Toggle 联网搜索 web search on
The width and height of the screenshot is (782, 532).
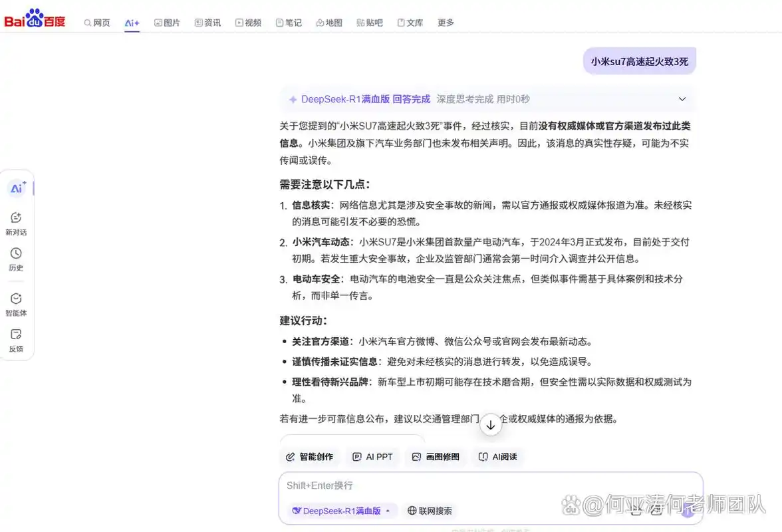tap(430, 511)
